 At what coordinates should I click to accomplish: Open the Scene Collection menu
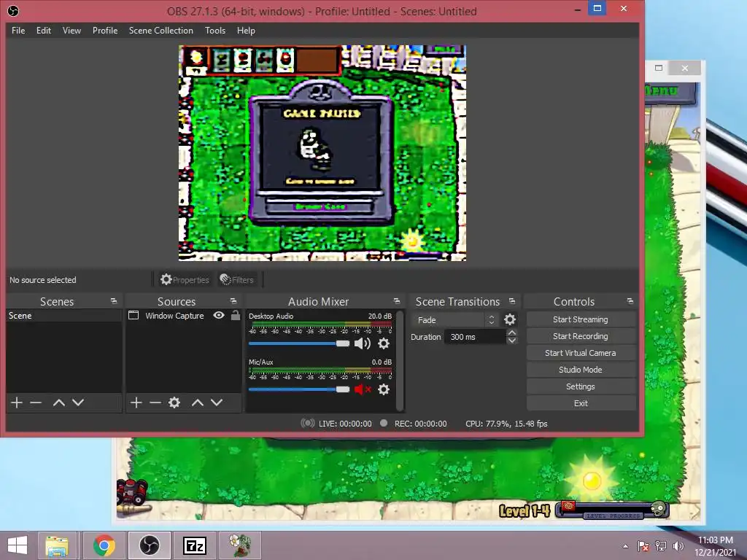click(x=161, y=31)
